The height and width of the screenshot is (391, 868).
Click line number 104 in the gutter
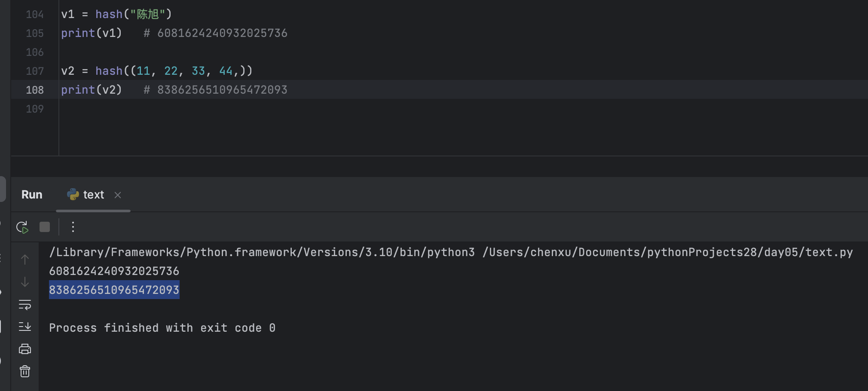[x=35, y=15]
